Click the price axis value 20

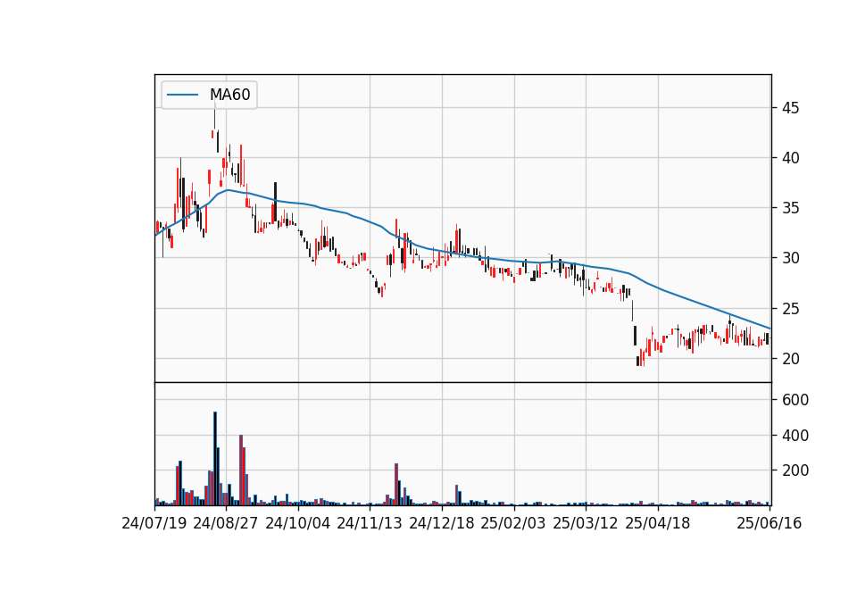click(x=790, y=359)
